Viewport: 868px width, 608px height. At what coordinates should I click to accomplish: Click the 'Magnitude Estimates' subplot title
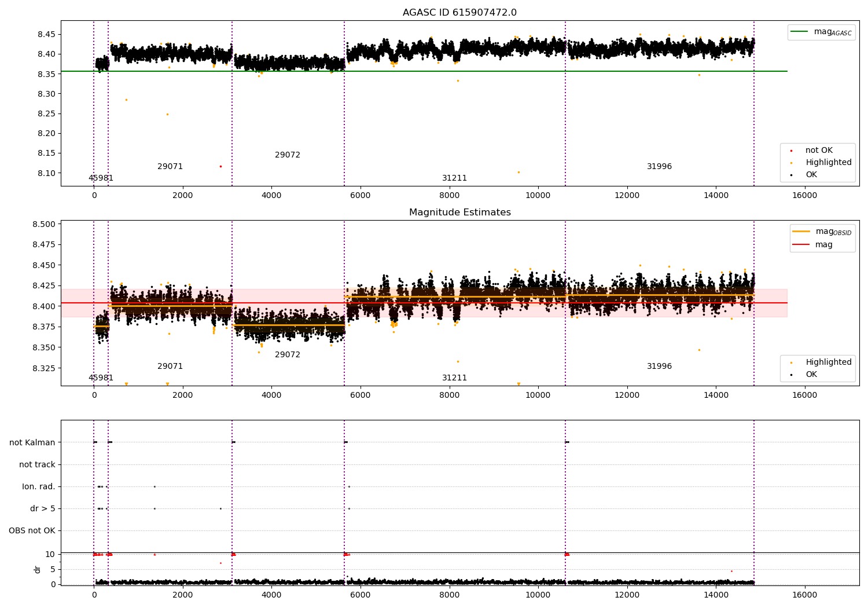[x=459, y=213]
